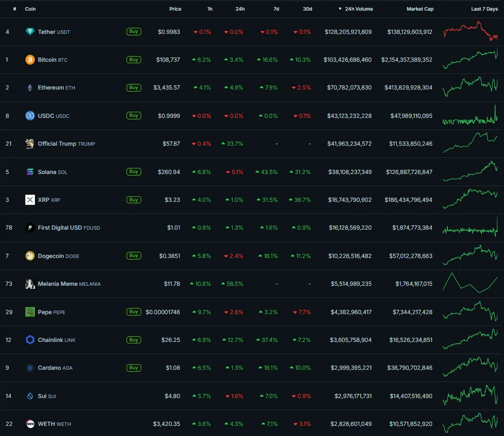Select Ethereum market cap $413,829,928,304
The width and height of the screenshot is (504, 436).
(x=408, y=88)
